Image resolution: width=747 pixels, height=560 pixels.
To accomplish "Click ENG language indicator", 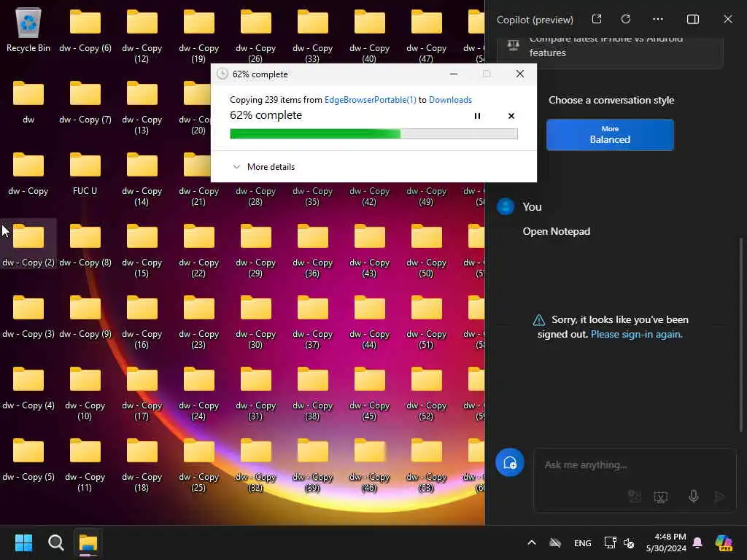I will pyautogui.click(x=582, y=542).
